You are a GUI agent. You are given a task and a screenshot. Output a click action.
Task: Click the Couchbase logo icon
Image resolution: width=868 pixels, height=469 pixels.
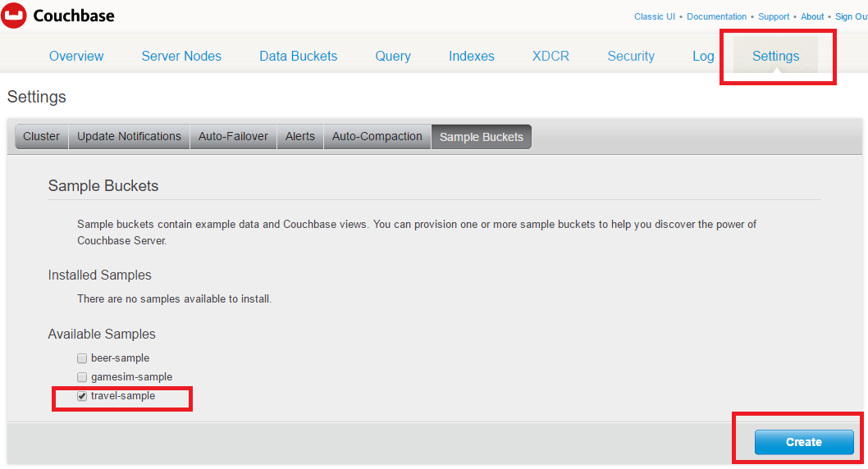coord(14,15)
